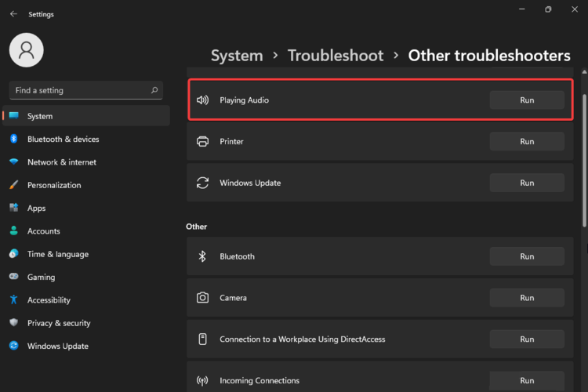588x392 pixels.
Task: Open the user profile avatar
Action: click(26, 50)
